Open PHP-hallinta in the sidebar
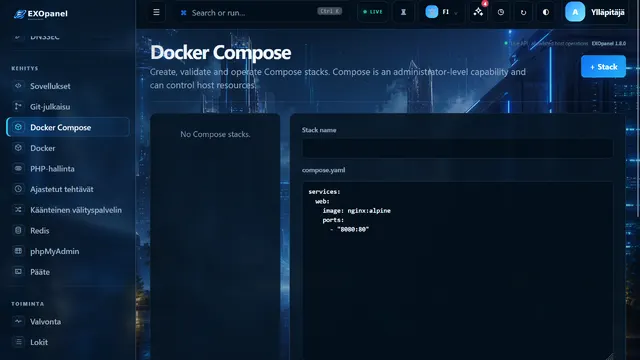The height and width of the screenshot is (360, 640). coord(68,169)
